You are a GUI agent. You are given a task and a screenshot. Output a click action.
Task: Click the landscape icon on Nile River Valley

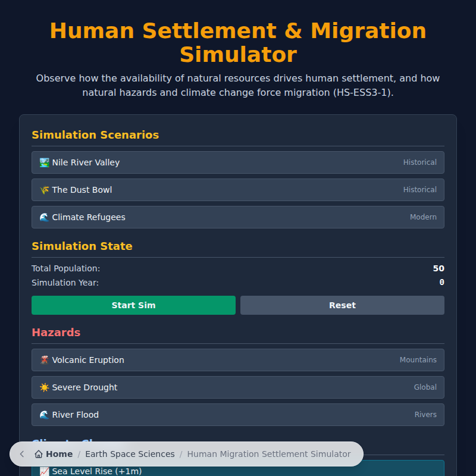tap(43, 162)
